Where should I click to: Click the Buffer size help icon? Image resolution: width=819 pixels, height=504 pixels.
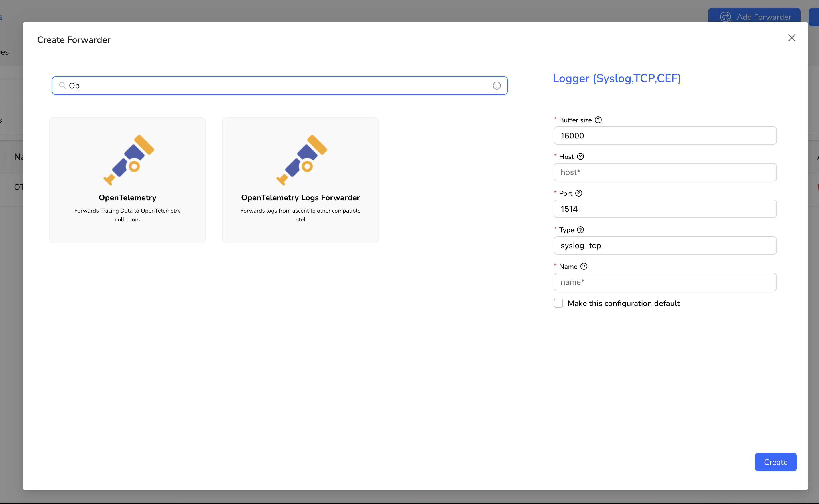[598, 120]
